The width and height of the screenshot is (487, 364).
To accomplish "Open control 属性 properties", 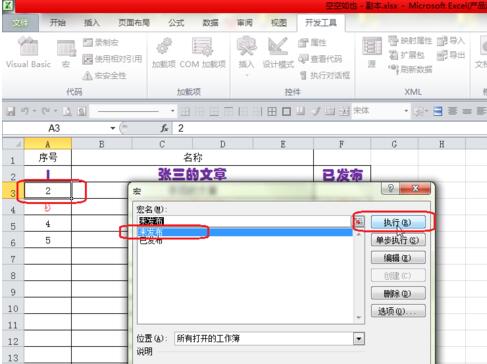I will click(312, 42).
